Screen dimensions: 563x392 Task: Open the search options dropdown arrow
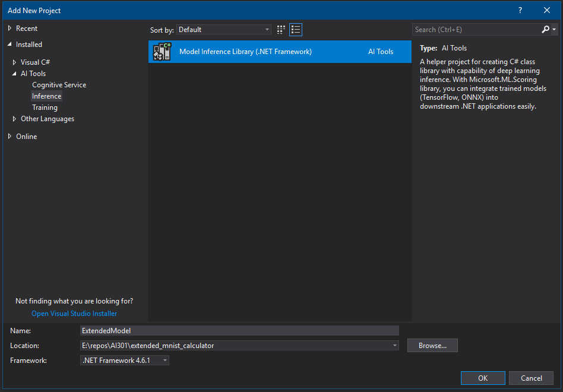[x=554, y=30]
